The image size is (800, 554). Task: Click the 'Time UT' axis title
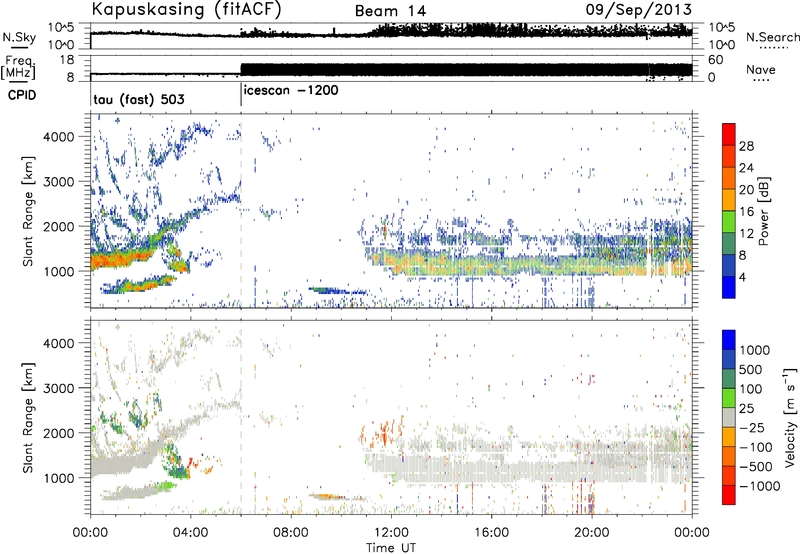[x=391, y=548]
